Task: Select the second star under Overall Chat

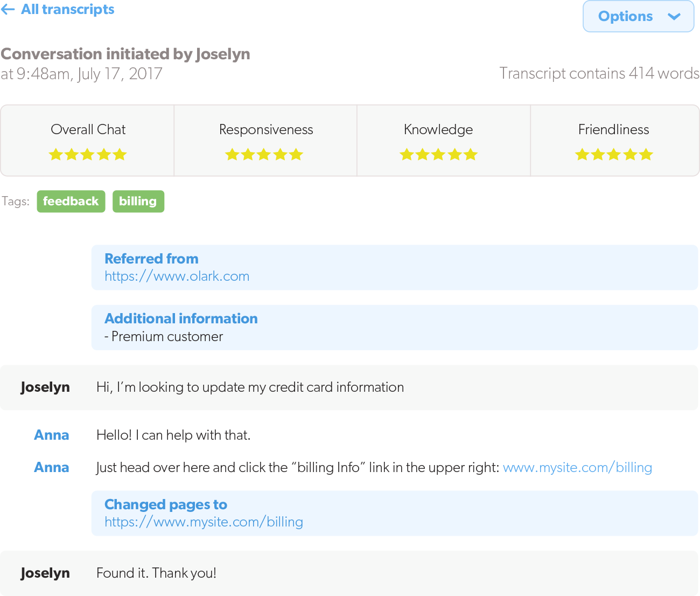Action: pyautogui.click(x=72, y=155)
